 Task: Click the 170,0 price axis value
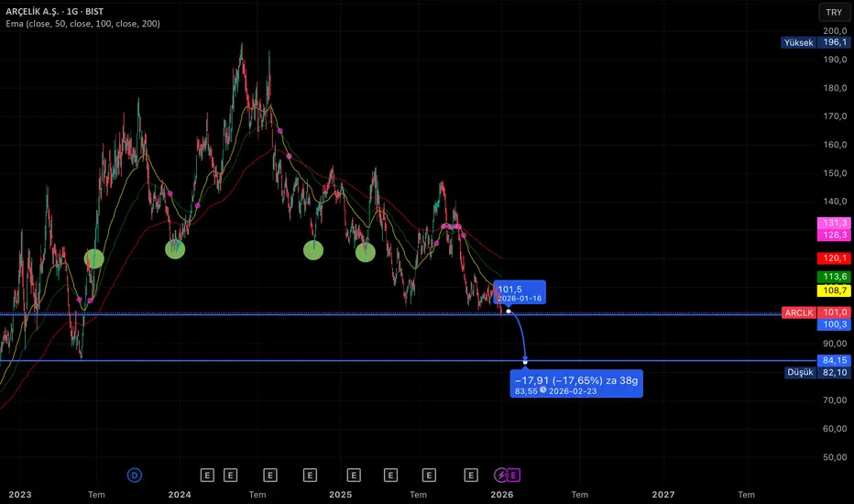835,115
